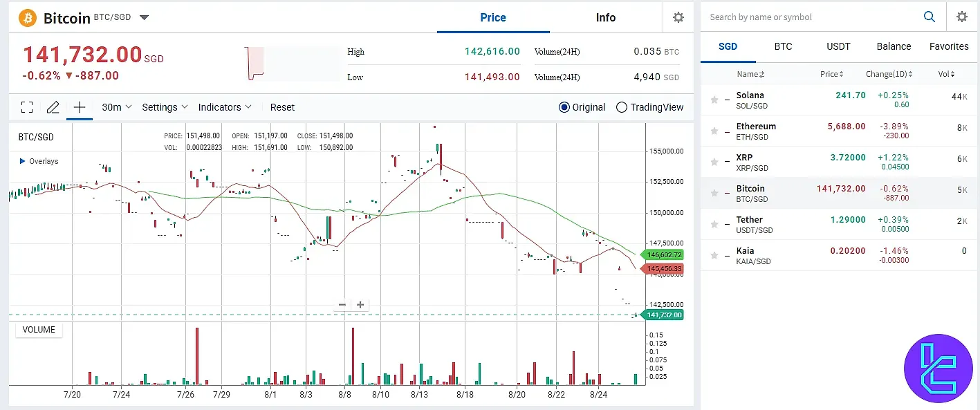Open the drawing tool (pencil icon)
Viewport: 980px width, 410px height.
(x=53, y=107)
